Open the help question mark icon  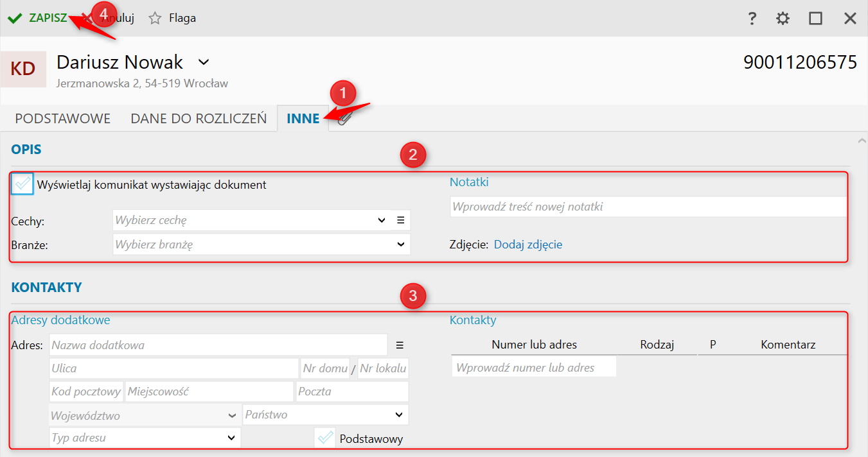click(752, 18)
